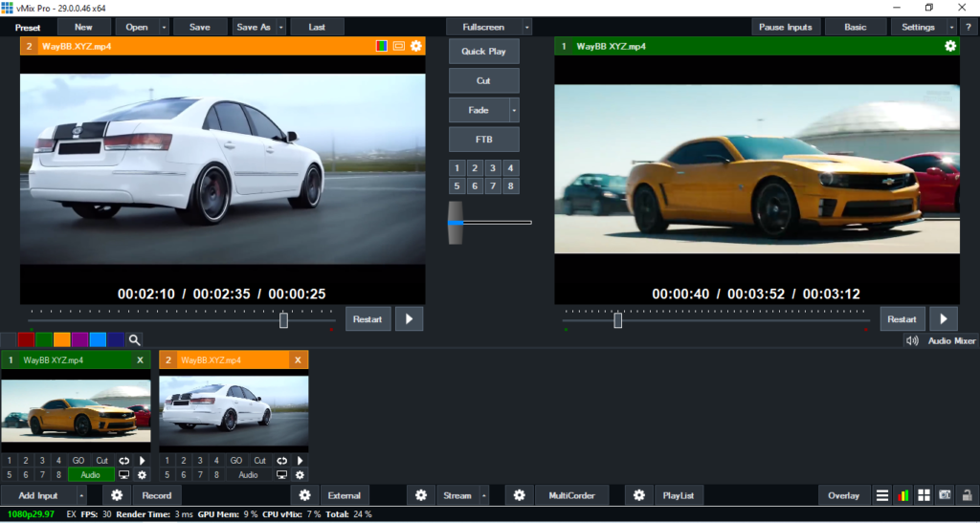This screenshot has height=523, width=980.
Task: Click the Record button
Action: click(157, 495)
